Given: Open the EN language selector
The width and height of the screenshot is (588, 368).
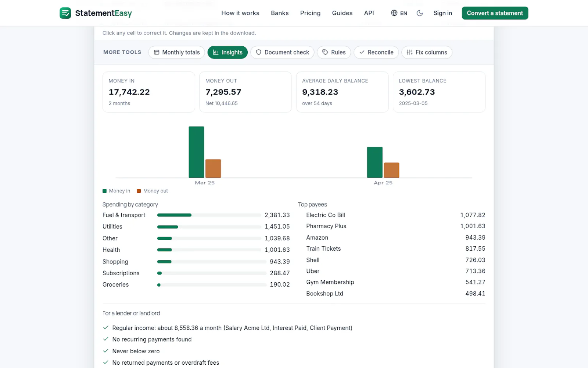Looking at the screenshot, I should click(399, 13).
